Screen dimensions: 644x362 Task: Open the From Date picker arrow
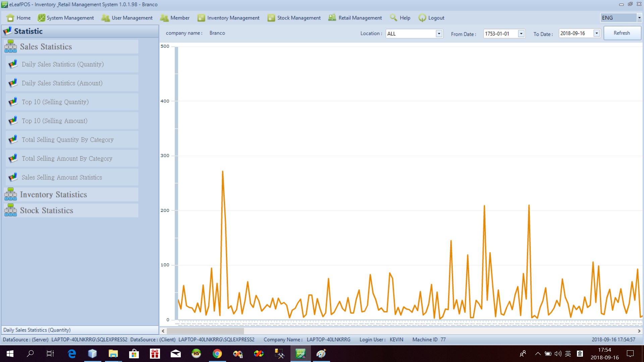(521, 34)
